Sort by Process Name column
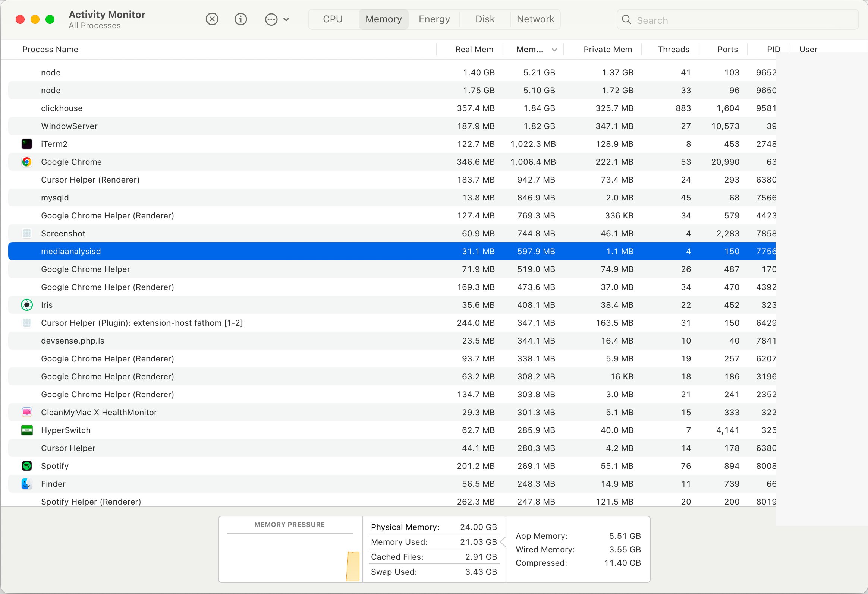The width and height of the screenshot is (868, 594). pos(50,49)
